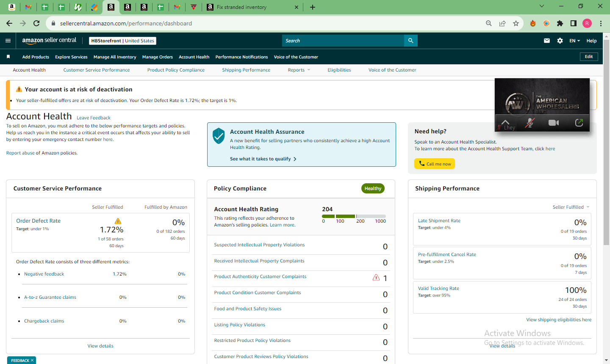Expand the Reports dropdown in the sub-navigation
The height and width of the screenshot is (364, 610).
point(299,70)
